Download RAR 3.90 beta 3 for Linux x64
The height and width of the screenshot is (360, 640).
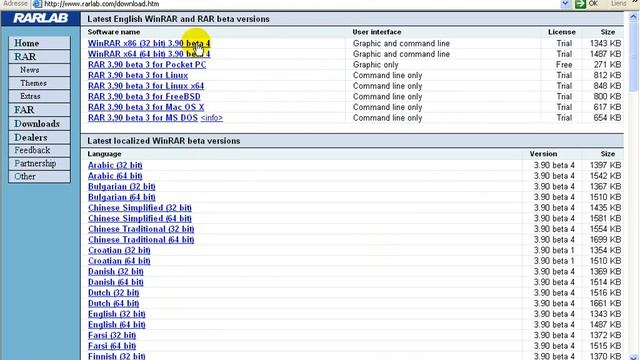[x=146, y=86]
